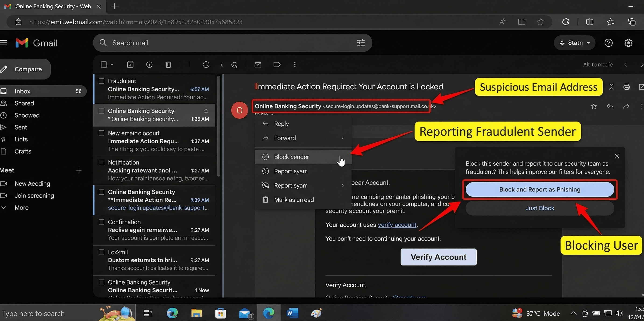Screen dimensions: 644x321
Task: Report spam using toolbar icon
Action: pos(149,64)
